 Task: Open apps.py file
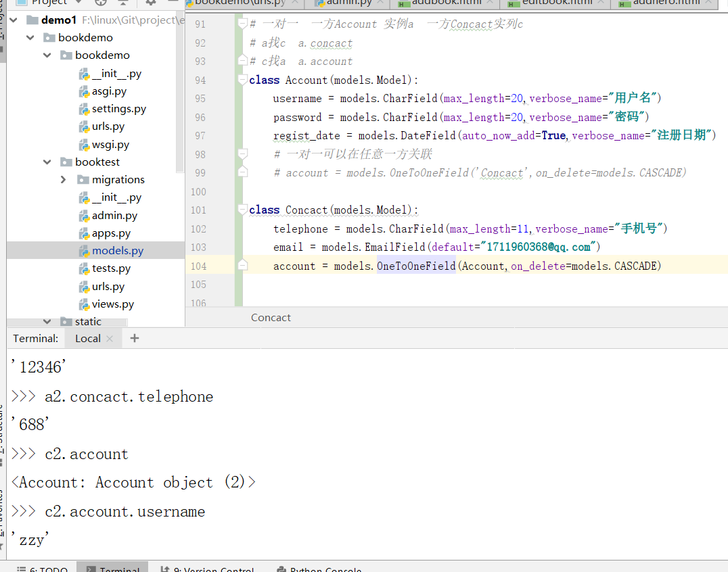pyautogui.click(x=111, y=233)
